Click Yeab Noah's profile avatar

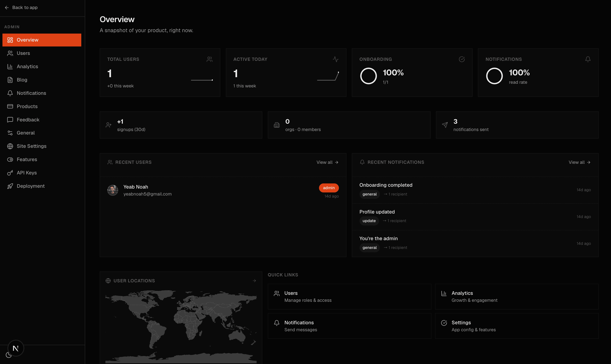[113, 190]
